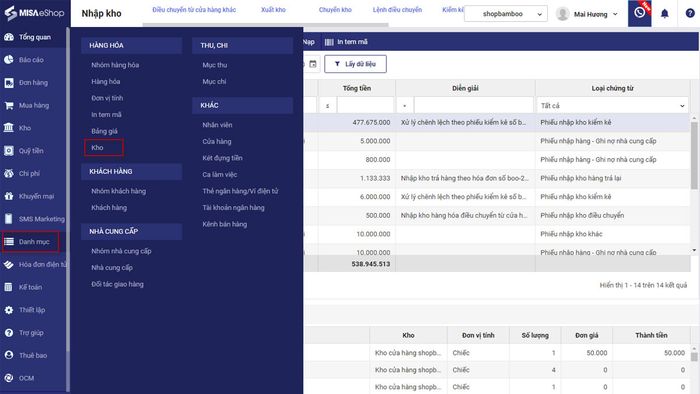Select row with total 477.675.000
Image resolution: width=700 pixels, height=394 pixels.
coord(497,122)
